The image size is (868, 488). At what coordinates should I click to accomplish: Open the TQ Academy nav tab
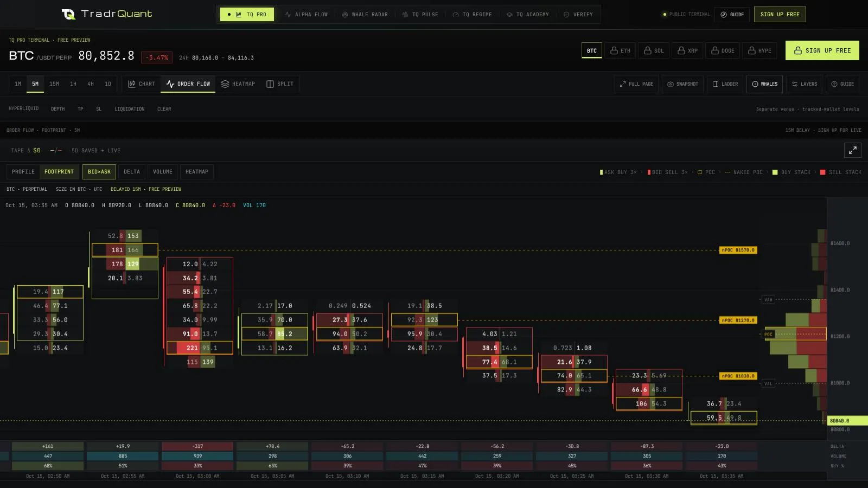(x=528, y=15)
